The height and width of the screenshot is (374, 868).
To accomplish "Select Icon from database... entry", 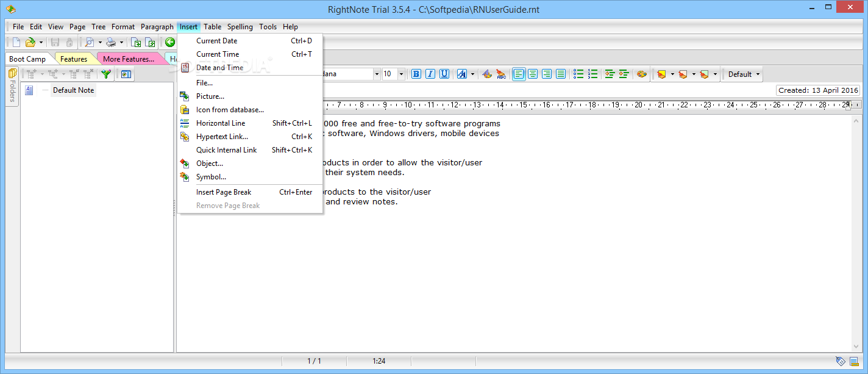I will pos(250,110).
